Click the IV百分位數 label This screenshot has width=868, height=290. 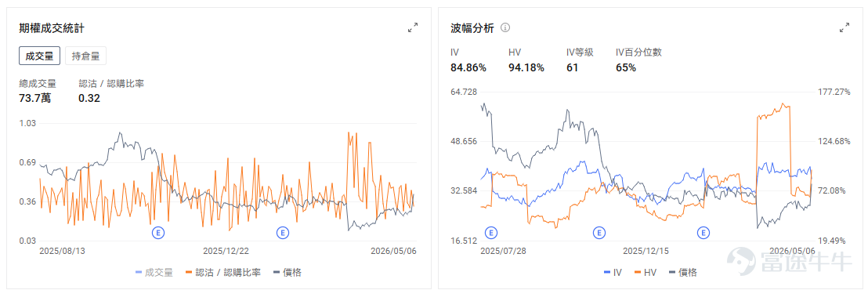(x=638, y=53)
